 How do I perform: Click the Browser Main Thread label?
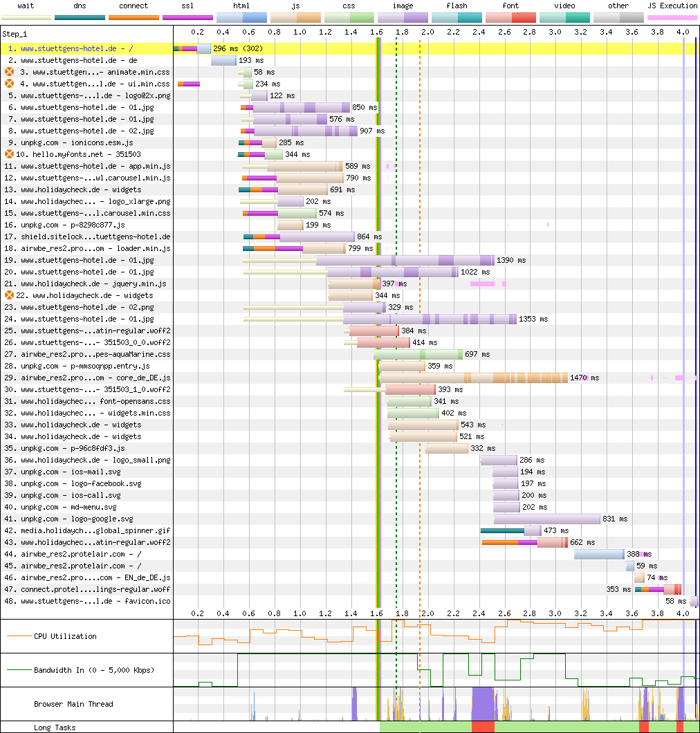[x=73, y=704]
